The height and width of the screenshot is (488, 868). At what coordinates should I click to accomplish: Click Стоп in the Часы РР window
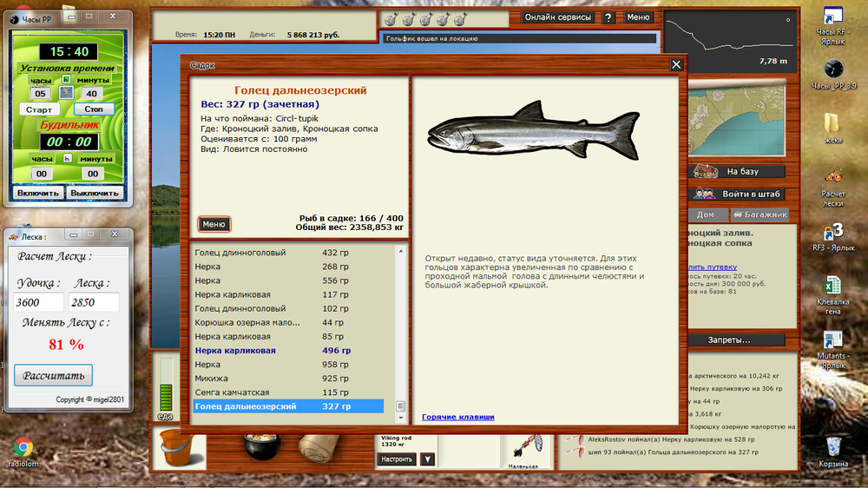tap(94, 109)
